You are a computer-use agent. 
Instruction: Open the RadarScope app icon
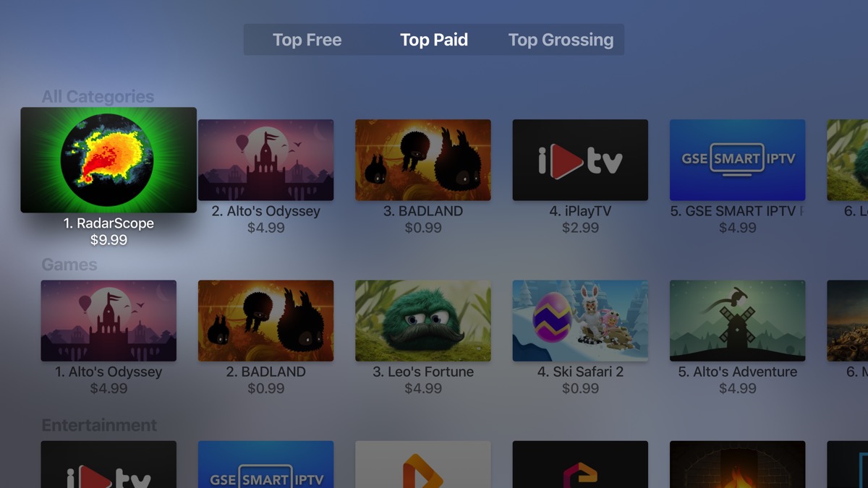[x=109, y=160]
